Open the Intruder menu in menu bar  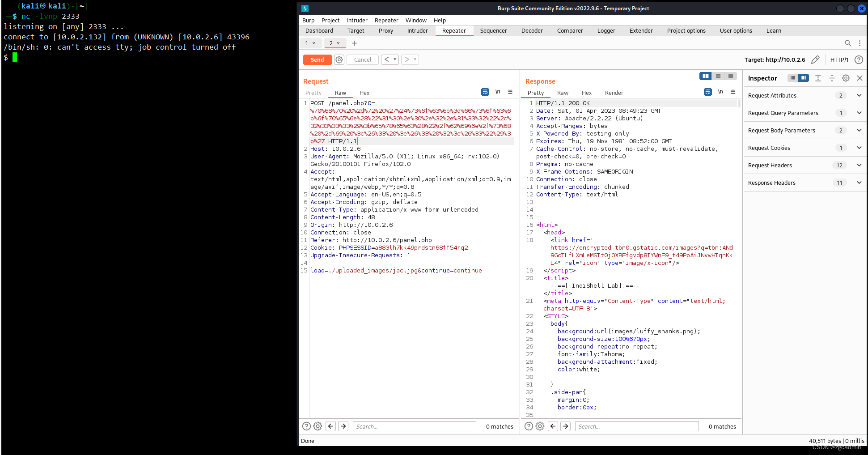(x=357, y=20)
